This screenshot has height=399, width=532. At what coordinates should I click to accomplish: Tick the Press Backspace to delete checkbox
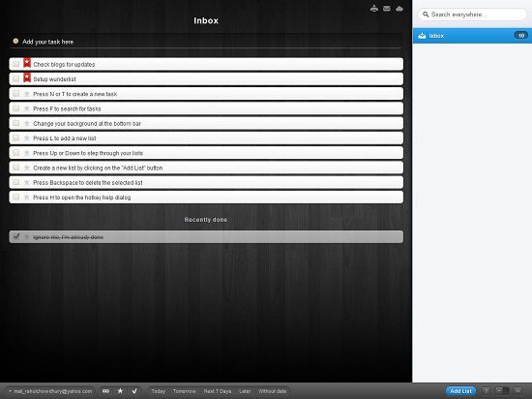[15, 182]
